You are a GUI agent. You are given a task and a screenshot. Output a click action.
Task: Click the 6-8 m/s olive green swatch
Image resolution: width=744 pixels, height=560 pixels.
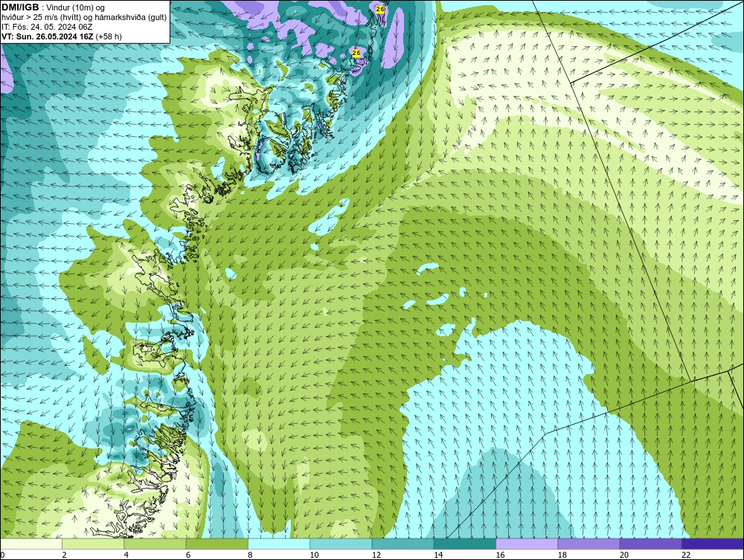point(217,544)
